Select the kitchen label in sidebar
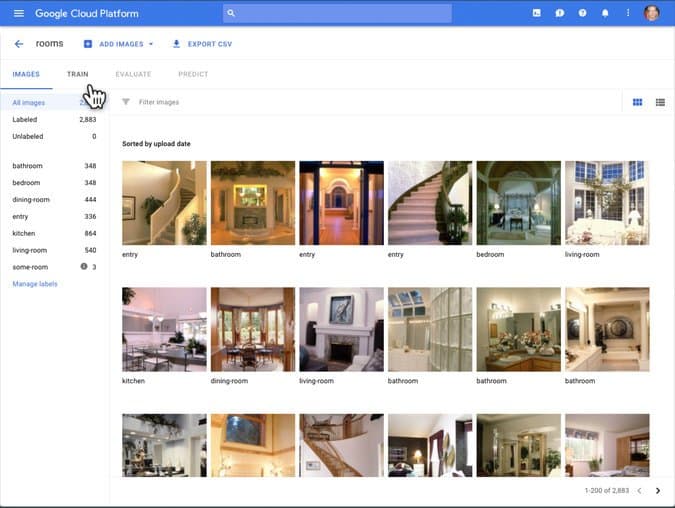The image size is (675, 508). pyautogui.click(x=54, y=233)
